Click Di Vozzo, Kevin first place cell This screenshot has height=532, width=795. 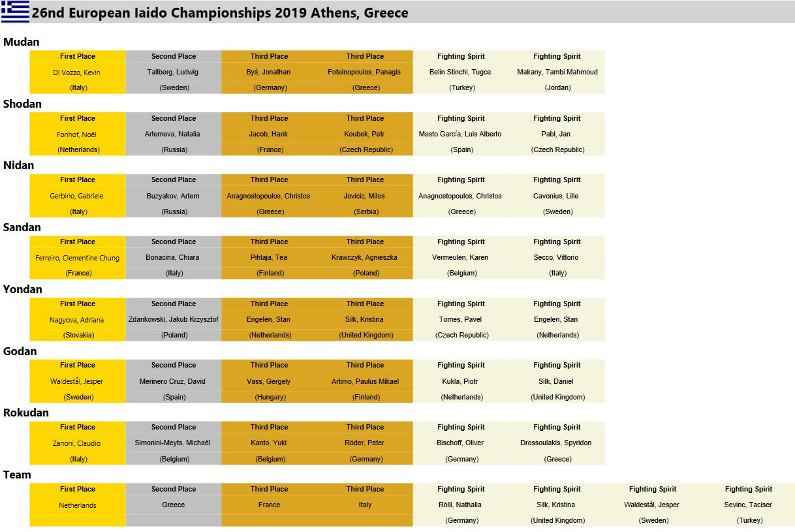point(77,72)
